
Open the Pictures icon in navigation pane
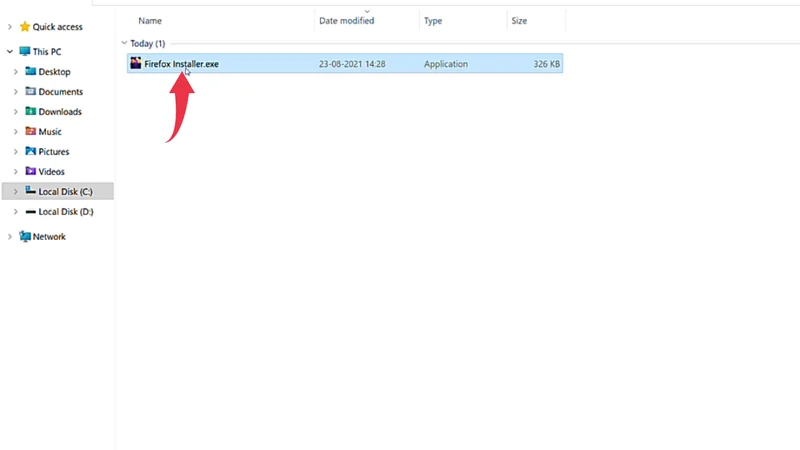pyautogui.click(x=31, y=152)
